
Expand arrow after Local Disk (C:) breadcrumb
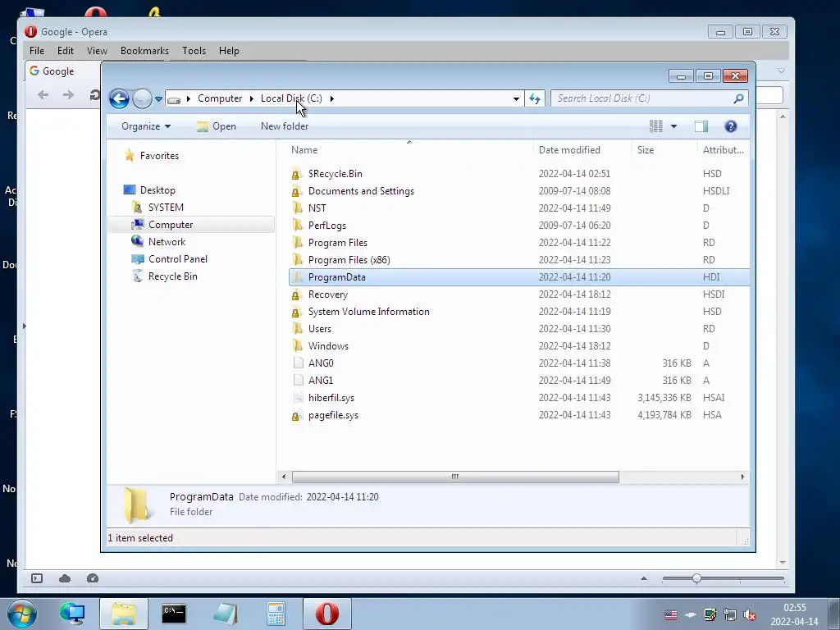[332, 98]
